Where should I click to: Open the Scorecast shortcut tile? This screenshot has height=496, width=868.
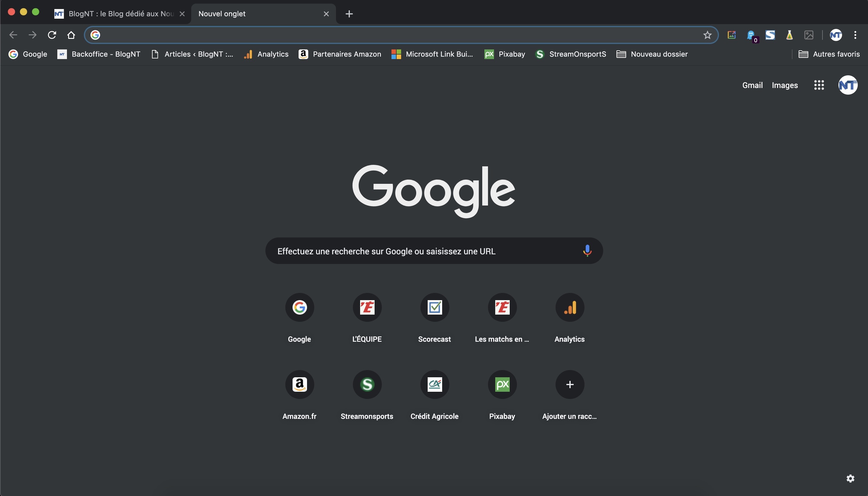coord(434,307)
